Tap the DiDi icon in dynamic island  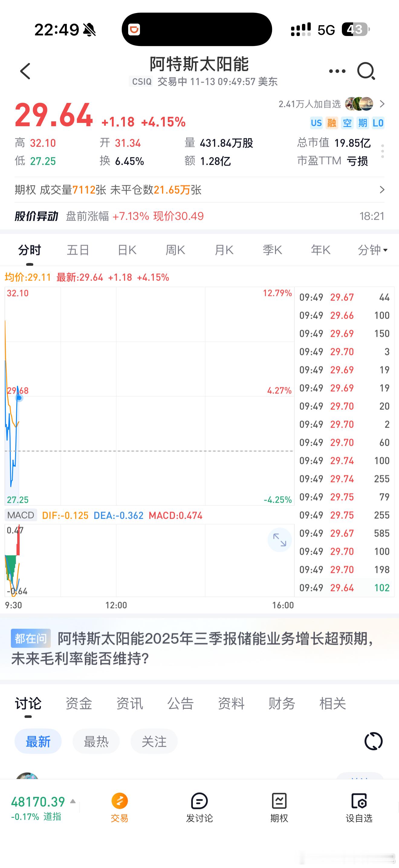pos(134,30)
